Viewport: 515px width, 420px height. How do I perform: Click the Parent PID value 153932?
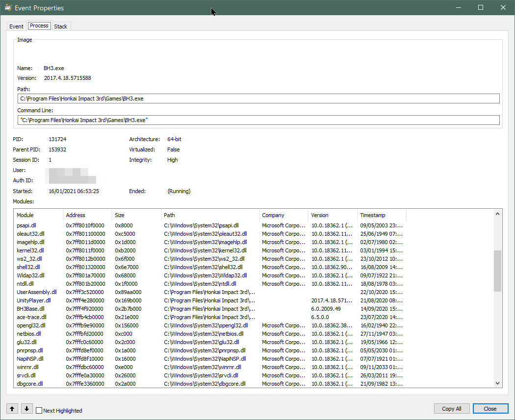coord(57,149)
